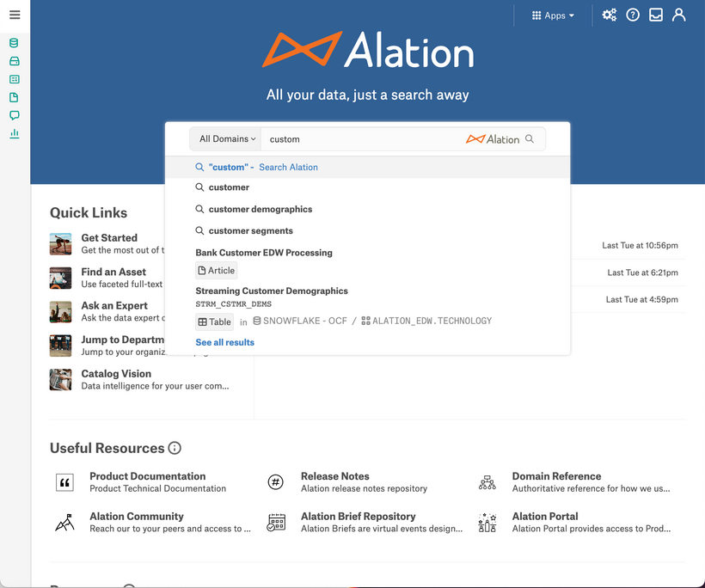Expand the Apps dropdown in the top bar
Screen dimensions: 705x588
(x=551, y=15)
